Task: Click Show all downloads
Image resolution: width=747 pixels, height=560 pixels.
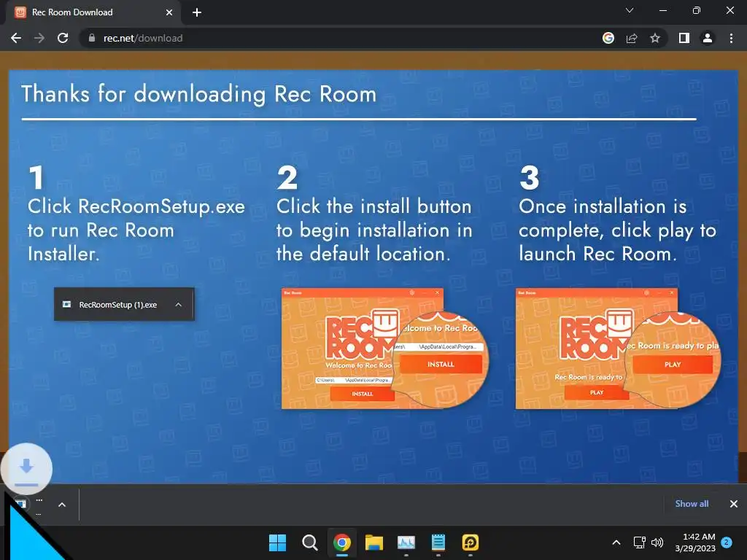Action: pyautogui.click(x=692, y=504)
